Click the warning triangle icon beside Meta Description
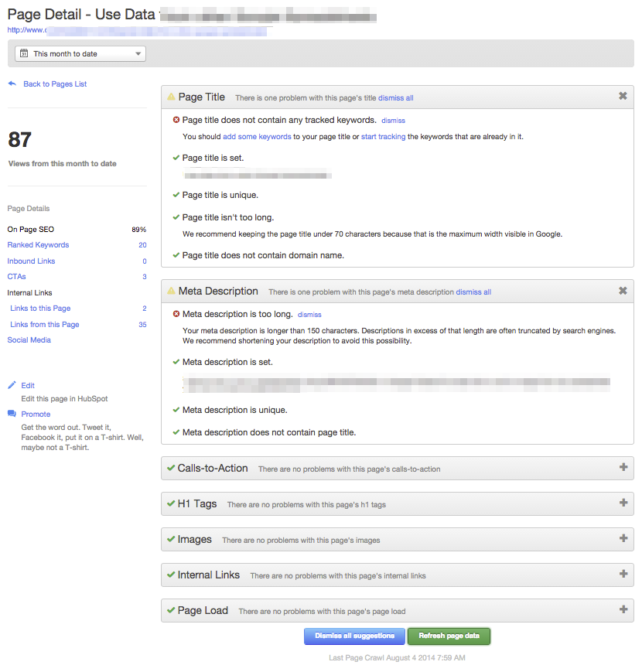642x672 pixels. click(x=171, y=291)
